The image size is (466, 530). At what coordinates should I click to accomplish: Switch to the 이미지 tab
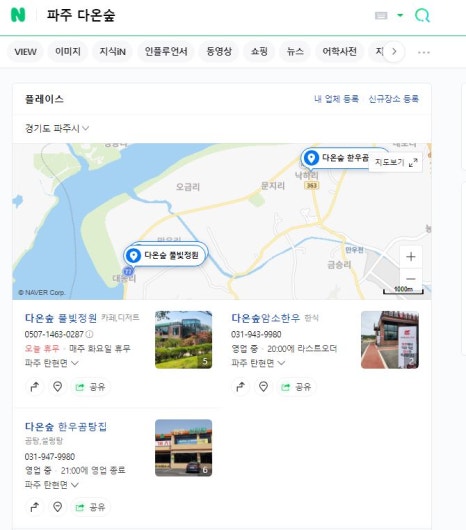click(x=68, y=51)
